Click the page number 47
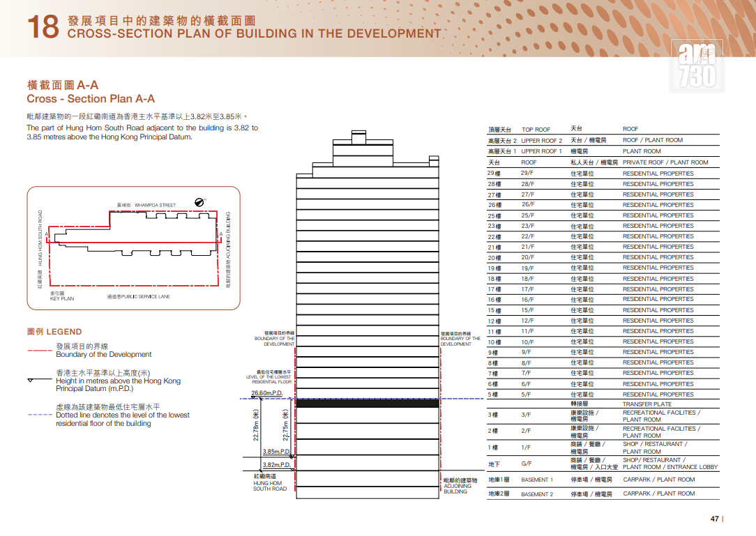The image size is (756, 536). point(715,519)
